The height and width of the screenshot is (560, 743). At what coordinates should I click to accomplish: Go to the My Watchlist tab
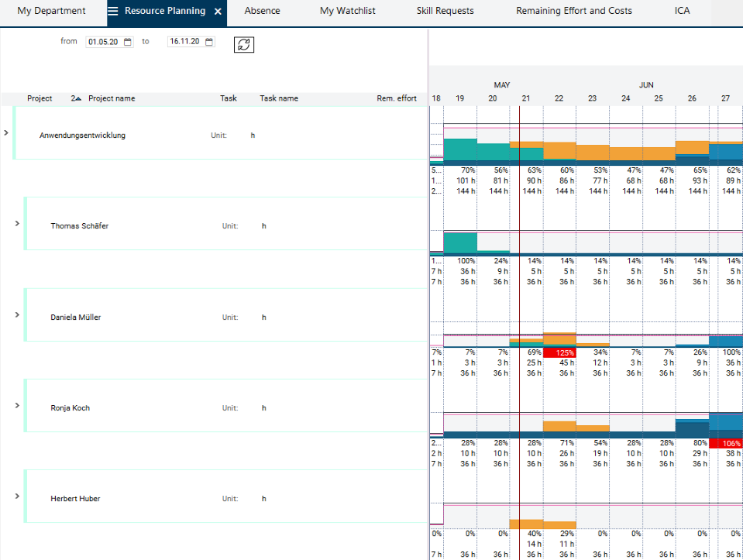(x=348, y=12)
